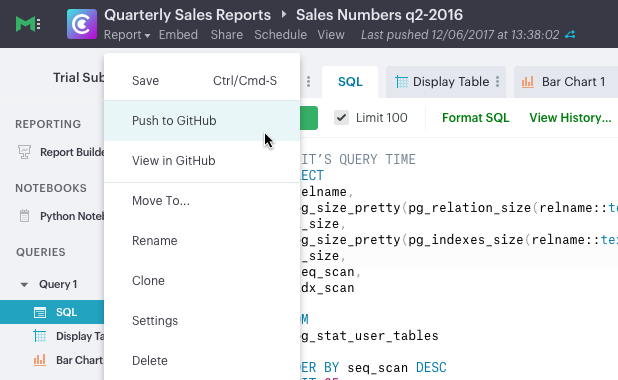Switch to the SQL tab

[x=350, y=82]
